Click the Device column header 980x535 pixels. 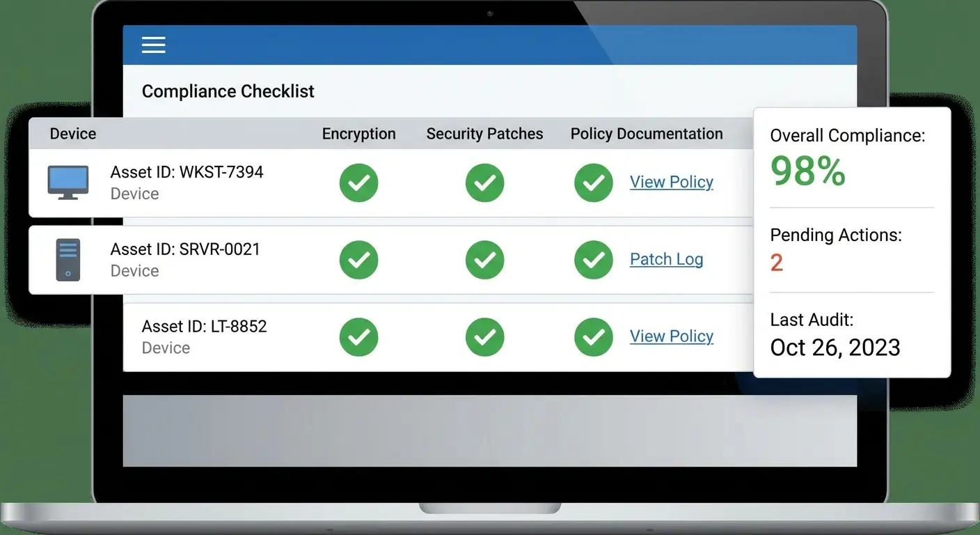click(x=73, y=134)
